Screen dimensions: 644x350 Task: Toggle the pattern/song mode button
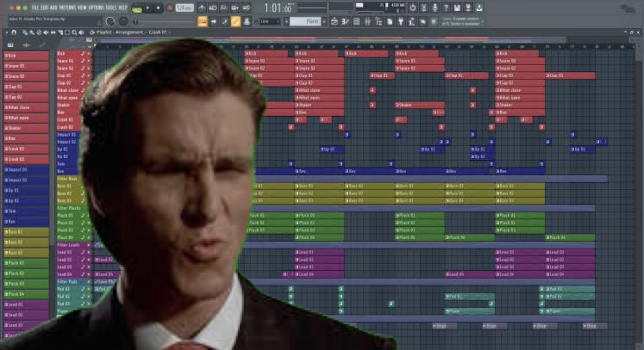pyautogui.click(x=137, y=9)
